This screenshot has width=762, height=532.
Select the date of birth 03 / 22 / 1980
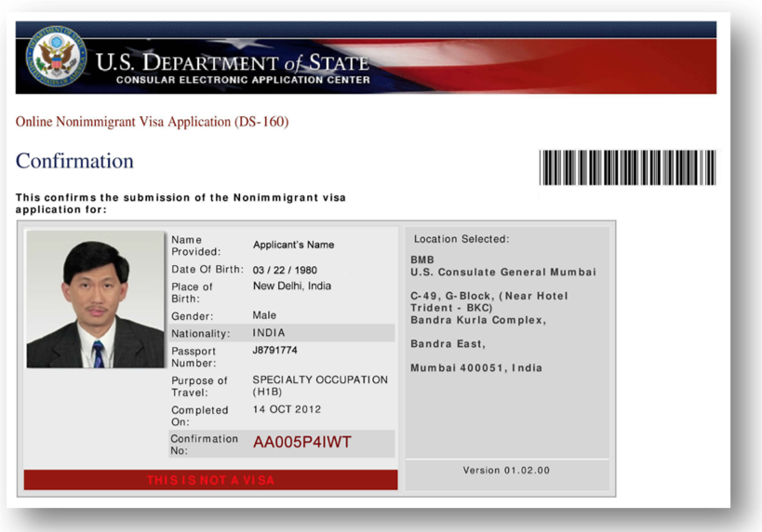click(285, 270)
